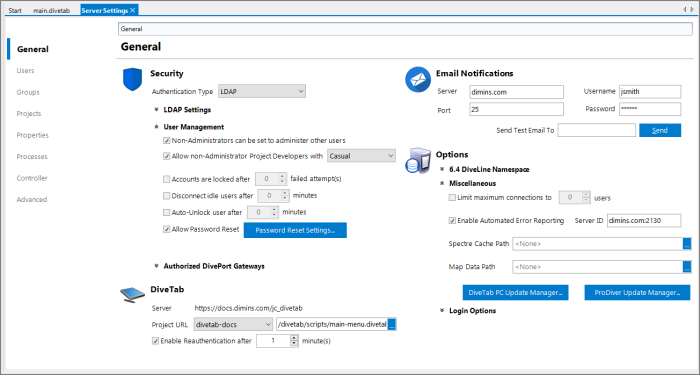Open the Casual developer level dropdown

tap(361, 155)
